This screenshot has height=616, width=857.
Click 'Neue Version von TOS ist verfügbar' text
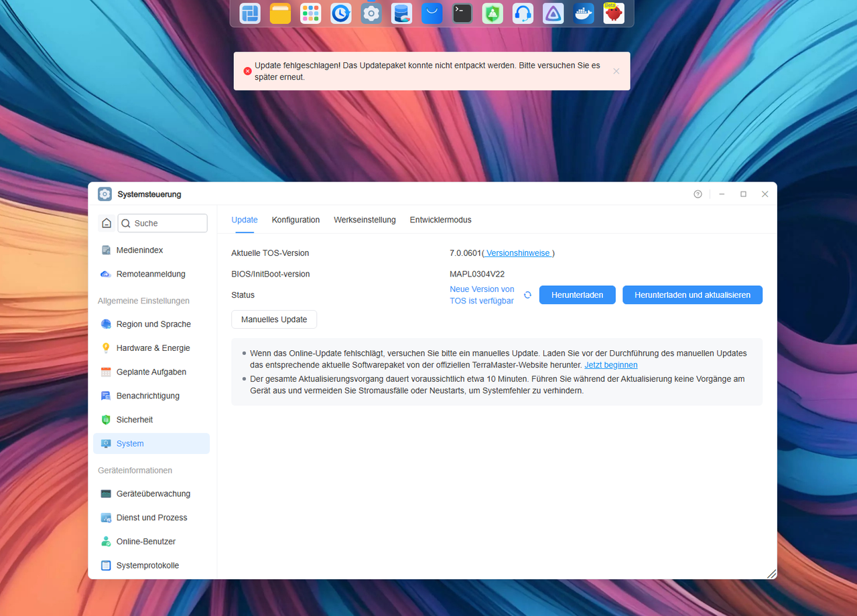pyautogui.click(x=482, y=295)
